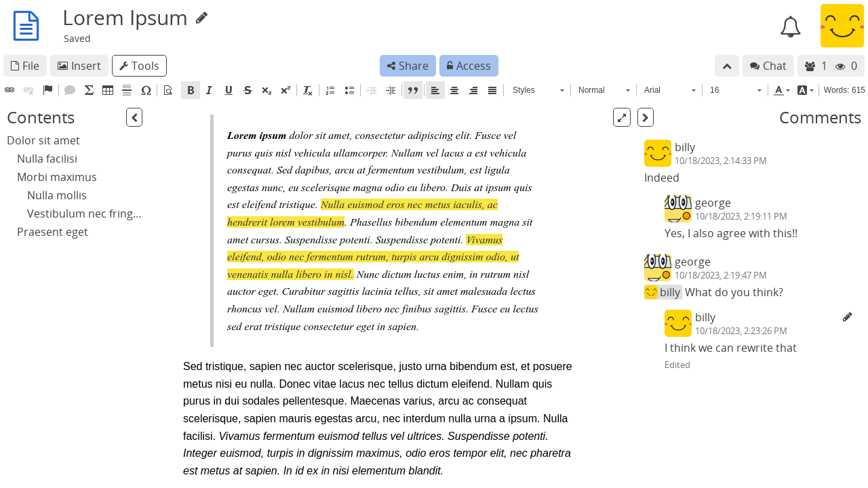Viewport: 868px width, 488px height.
Task: Open print preview with the magnifier icon
Action: [167, 89]
